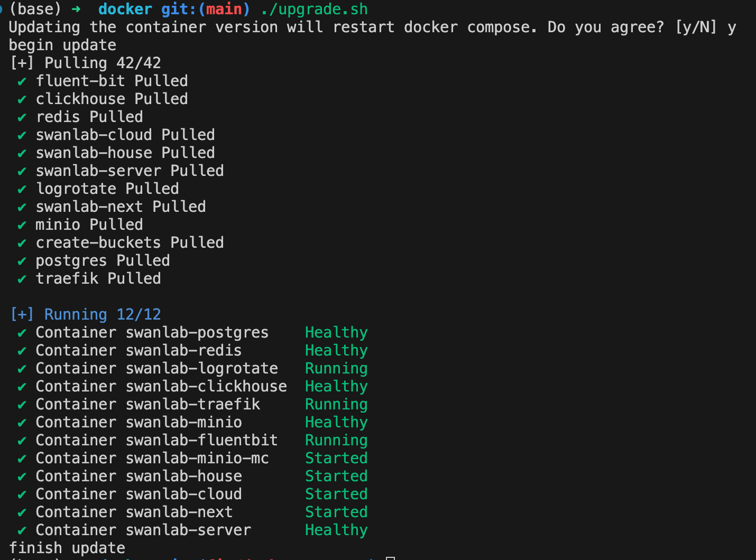
Task: Click the checkmark beside clickhouse Pulled
Action: coord(22,100)
